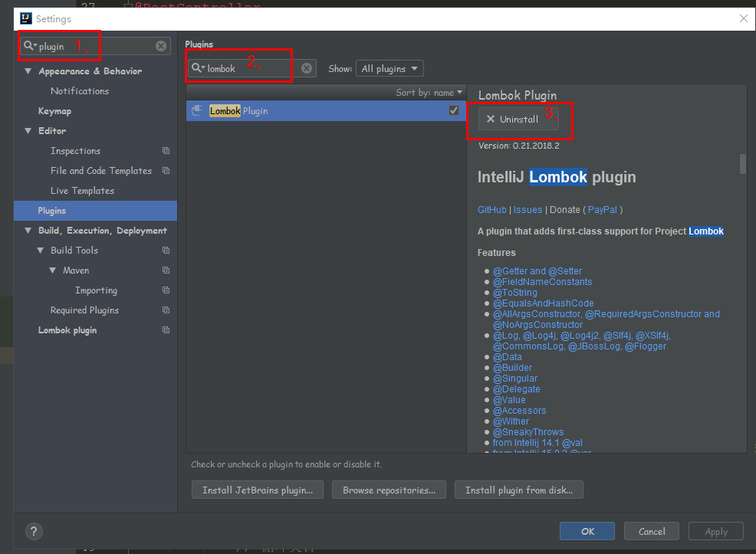Click the project-level icon beside Lombok plugin
The image size is (756, 554).
point(166,330)
